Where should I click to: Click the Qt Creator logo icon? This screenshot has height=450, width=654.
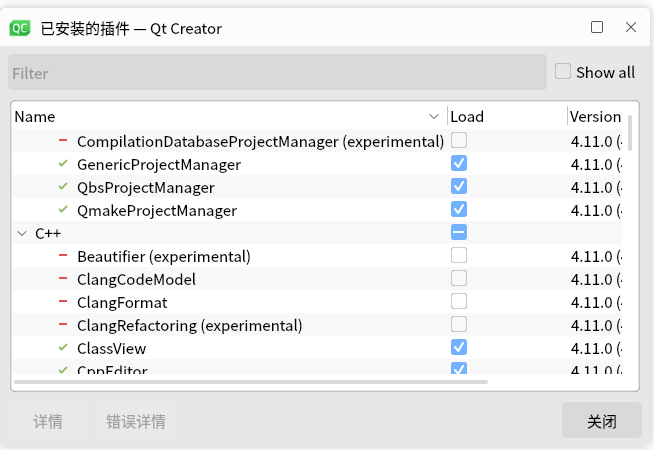pyautogui.click(x=20, y=28)
